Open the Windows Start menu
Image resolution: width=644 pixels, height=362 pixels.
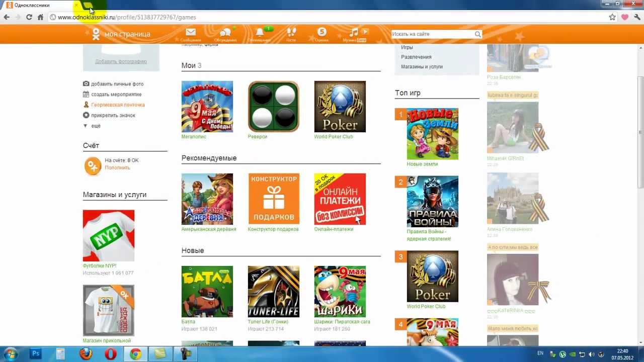[x=10, y=354]
